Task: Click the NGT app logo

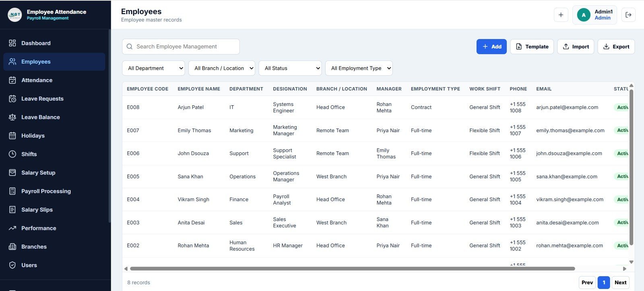Action: click(15, 15)
